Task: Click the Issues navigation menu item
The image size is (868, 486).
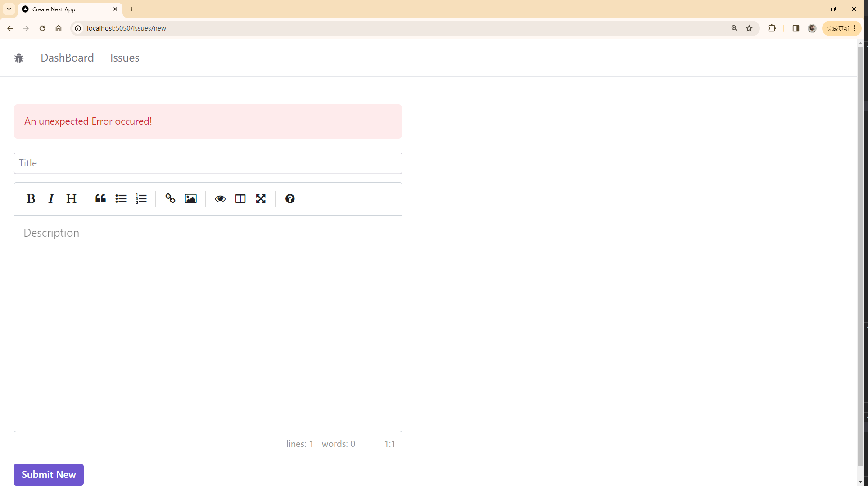Action: click(125, 58)
